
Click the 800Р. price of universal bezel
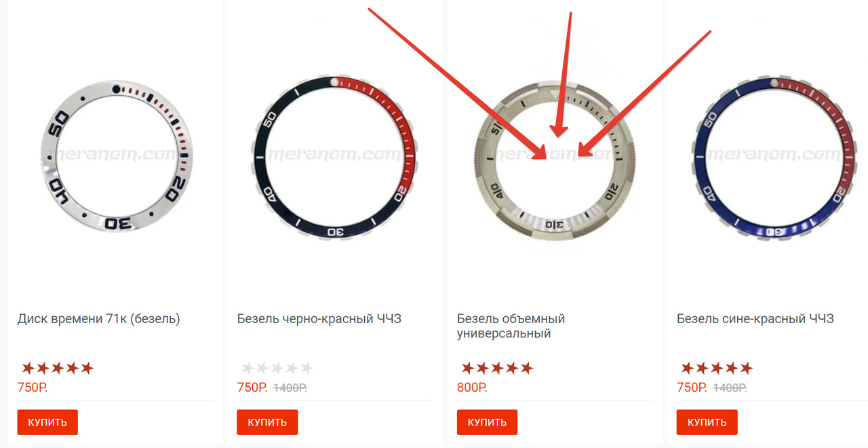click(x=472, y=388)
